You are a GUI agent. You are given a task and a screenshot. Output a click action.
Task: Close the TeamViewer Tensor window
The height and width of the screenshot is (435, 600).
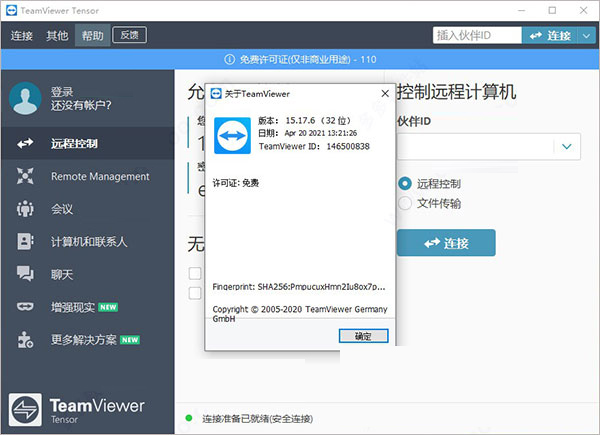[x=584, y=10]
